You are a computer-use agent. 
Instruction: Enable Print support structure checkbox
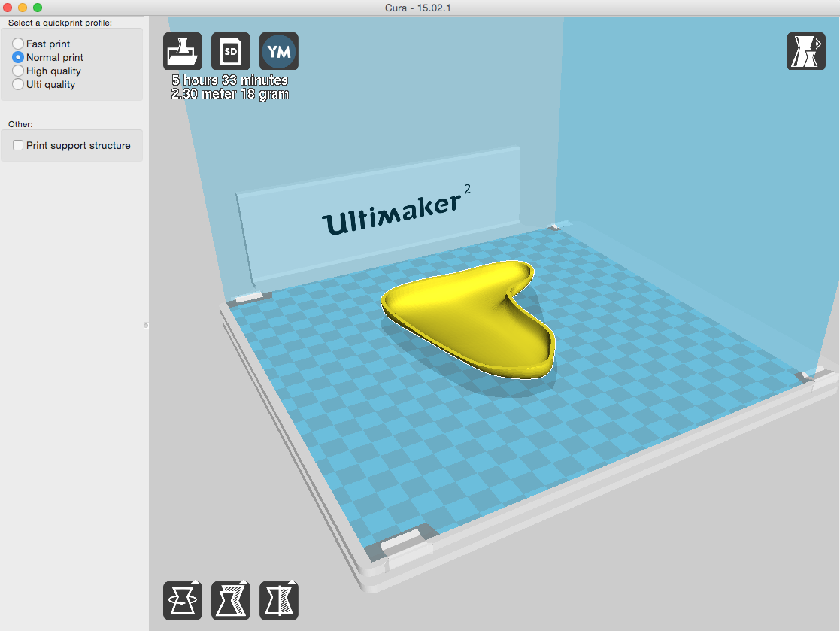tap(18, 145)
